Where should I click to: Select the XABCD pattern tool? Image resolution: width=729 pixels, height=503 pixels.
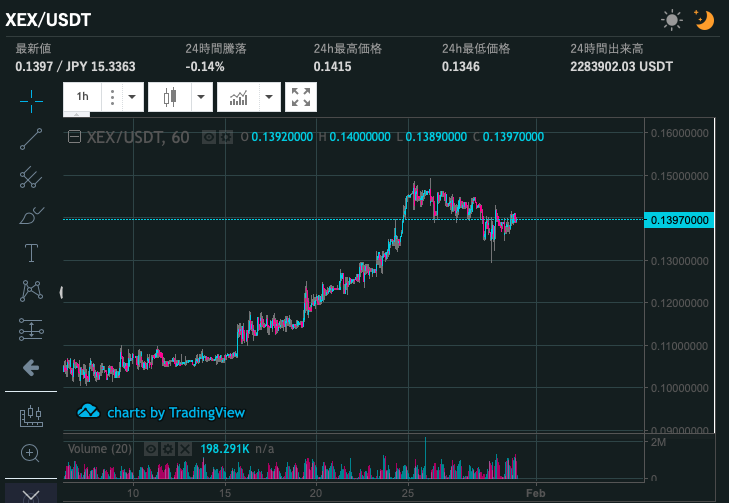31,290
